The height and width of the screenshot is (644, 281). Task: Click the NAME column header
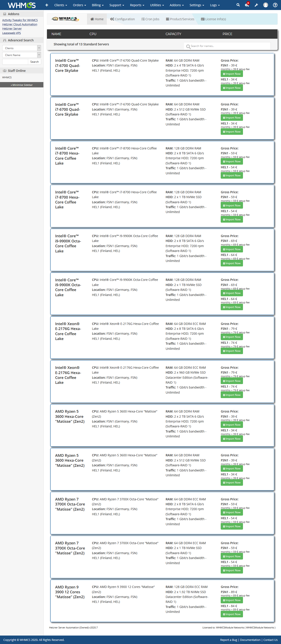pyautogui.click(x=56, y=34)
